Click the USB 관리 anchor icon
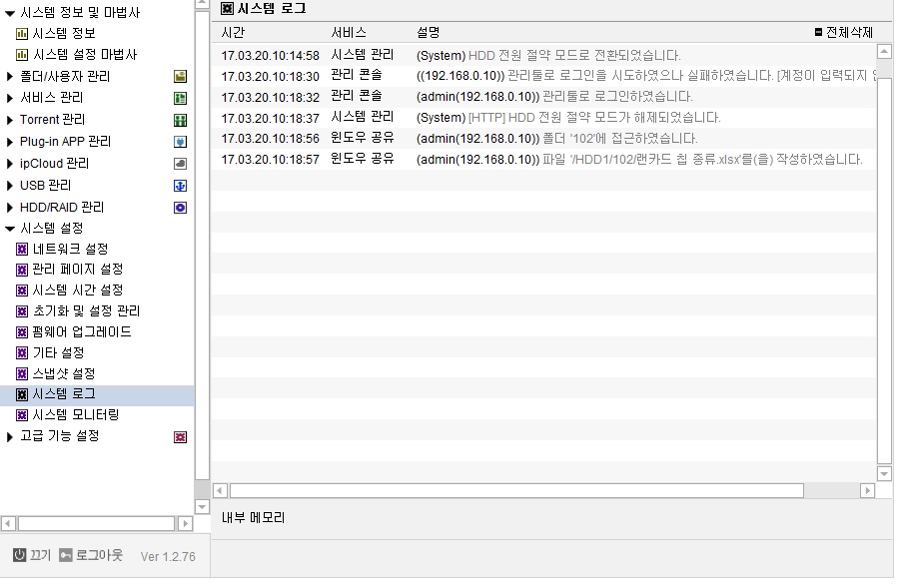The height and width of the screenshot is (588, 906). pyautogui.click(x=180, y=186)
